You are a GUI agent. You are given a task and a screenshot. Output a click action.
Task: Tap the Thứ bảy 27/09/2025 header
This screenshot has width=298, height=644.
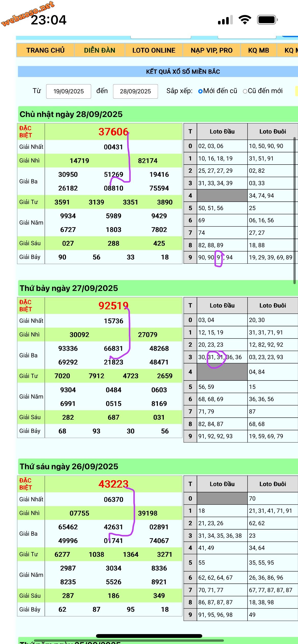[69, 288]
